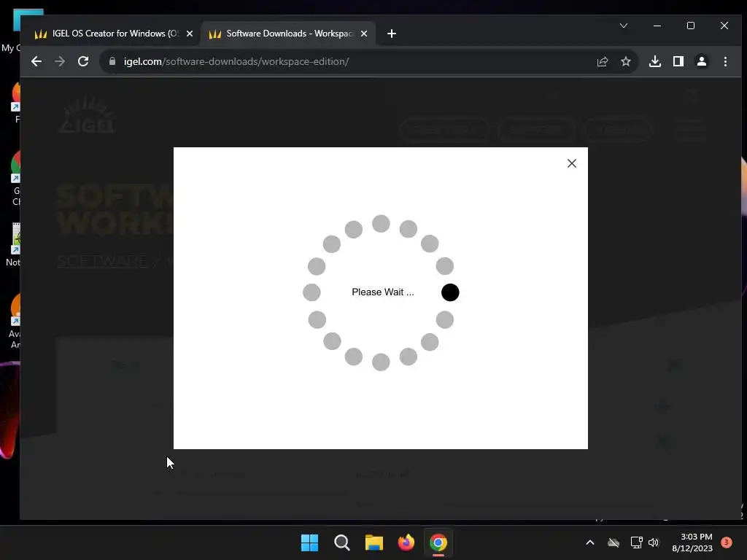
Task: Reload the igel.com page
Action: click(83, 61)
